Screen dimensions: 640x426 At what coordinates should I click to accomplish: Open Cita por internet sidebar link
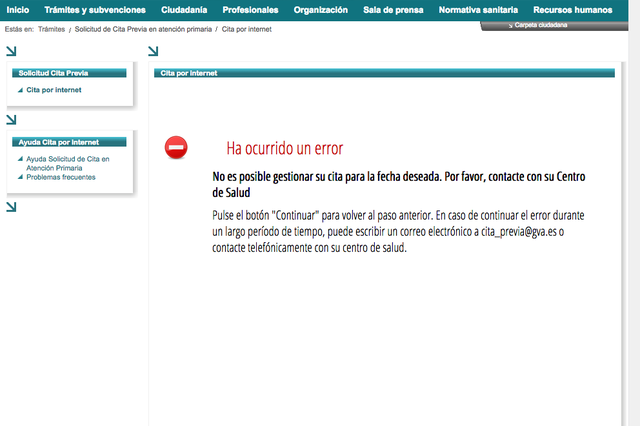pos(54,90)
